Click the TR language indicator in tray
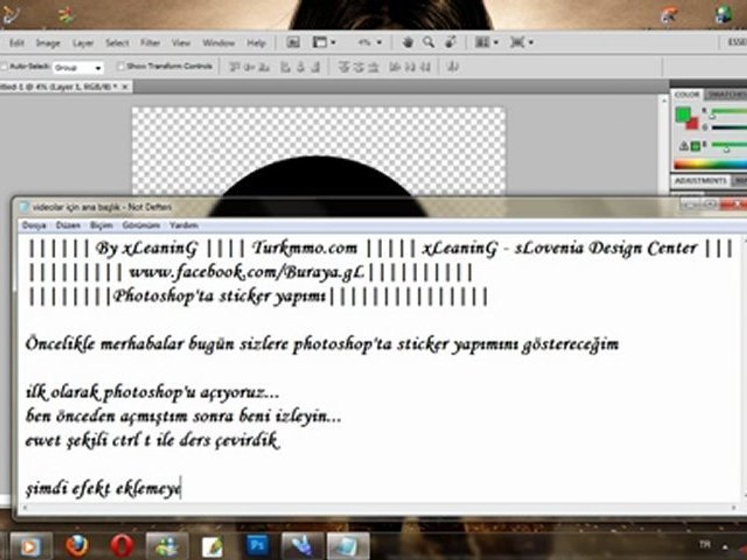The height and width of the screenshot is (560, 747). [x=704, y=544]
